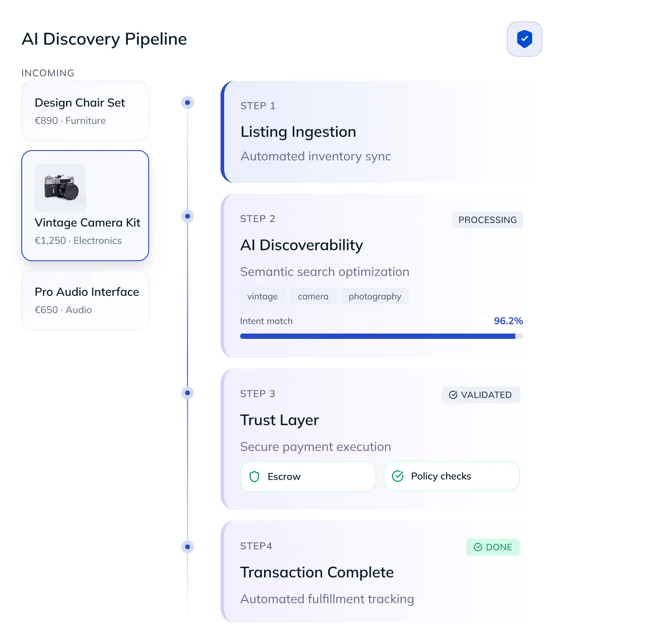This screenshot has width=656, height=644.
Task: Click the checkmark icon in VALIDATED badge
Action: (453, 395)
